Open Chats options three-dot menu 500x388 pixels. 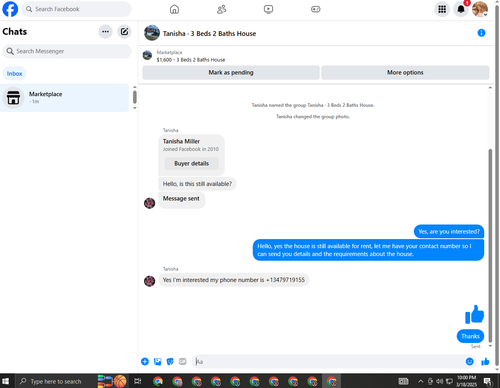click(x=105, y=32)
